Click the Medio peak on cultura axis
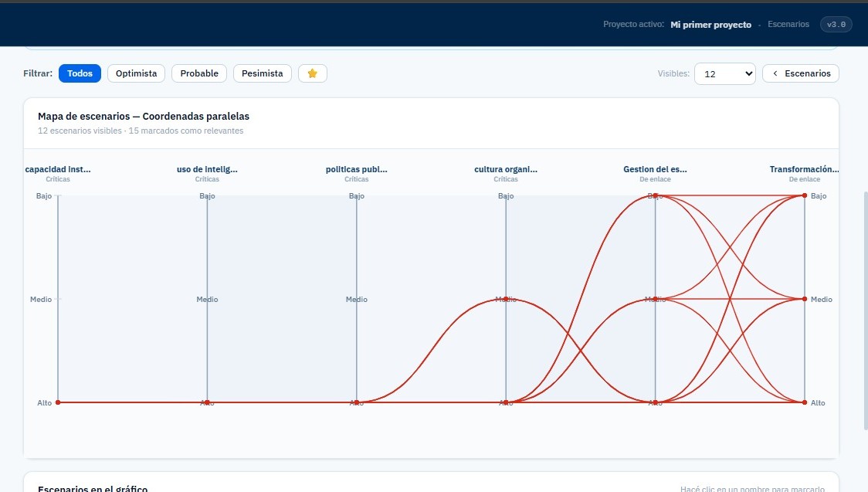 506,299
